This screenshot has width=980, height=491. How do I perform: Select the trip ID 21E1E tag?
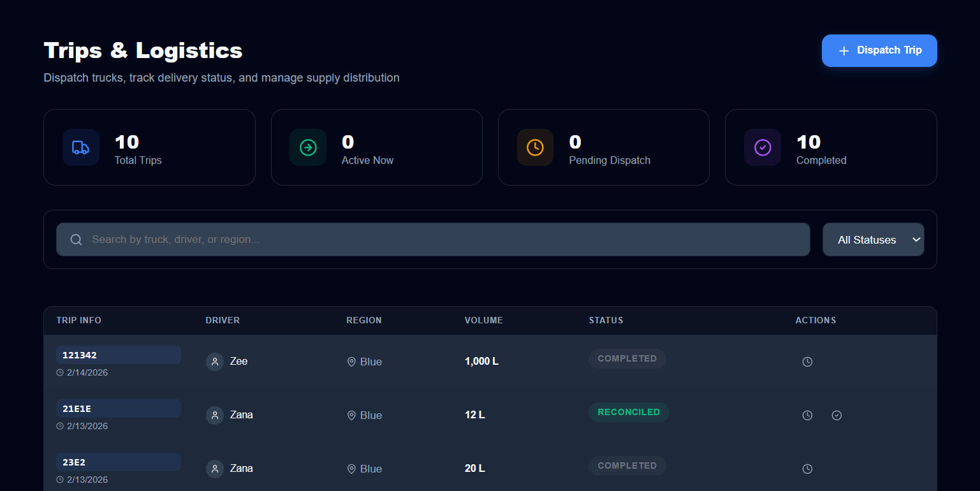(x=118, y=409)
